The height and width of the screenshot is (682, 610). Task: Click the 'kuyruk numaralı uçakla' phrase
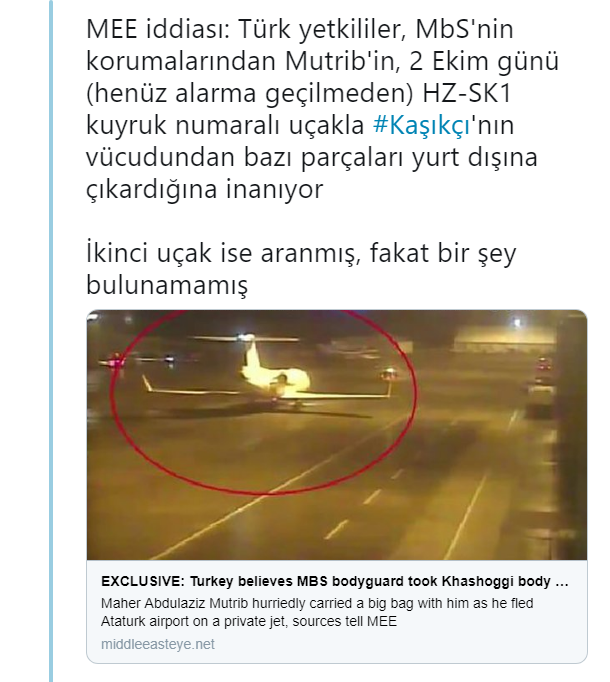tap(225, 125)
